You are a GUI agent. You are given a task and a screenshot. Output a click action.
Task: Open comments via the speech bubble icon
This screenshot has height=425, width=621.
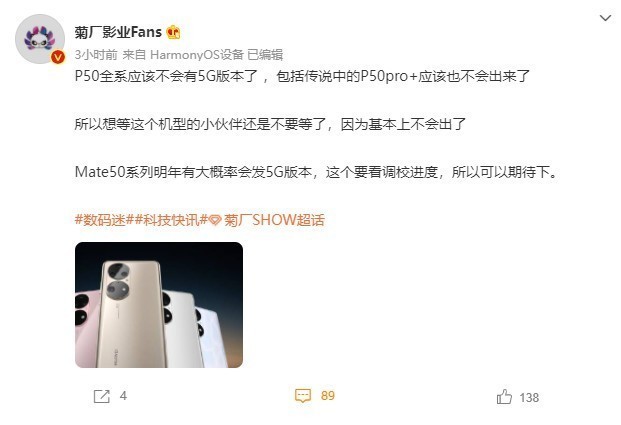pyautogui.click(x=303, y=395)
